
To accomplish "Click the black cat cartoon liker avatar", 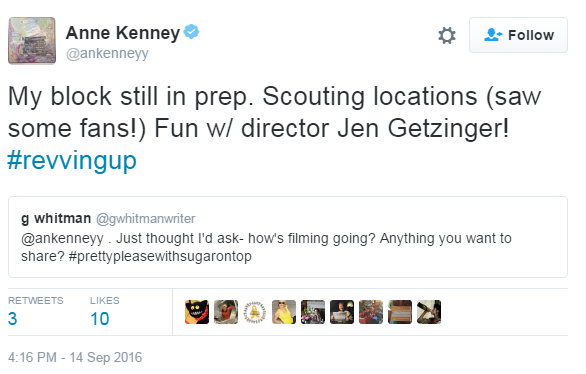I will coord(197,312).
